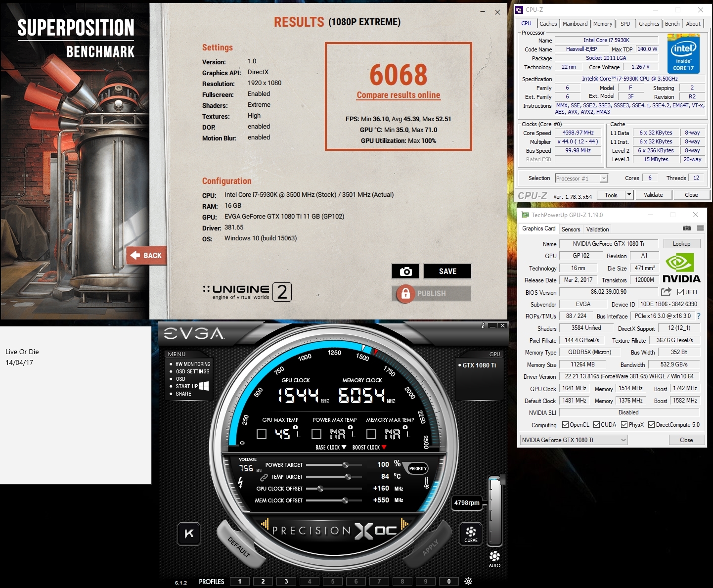Screen dimensions: 713x588
Task: Open Precision XOC settings gear
Action: click(468, 581)
